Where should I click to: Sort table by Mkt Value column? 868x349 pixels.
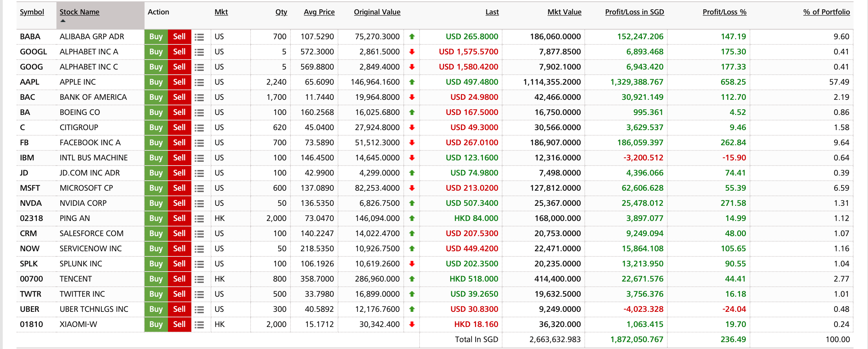(564, 12)
